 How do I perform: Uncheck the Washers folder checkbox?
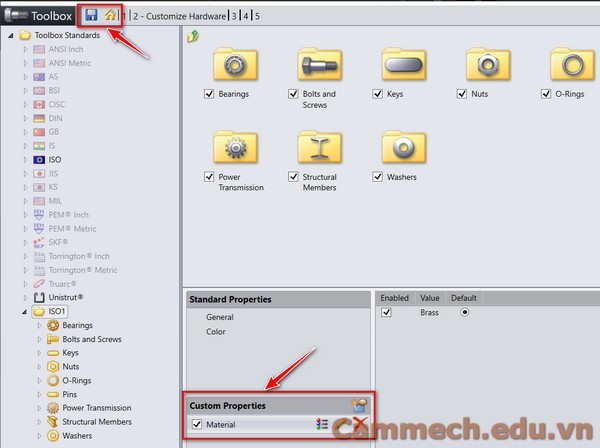tap(377, 177)
